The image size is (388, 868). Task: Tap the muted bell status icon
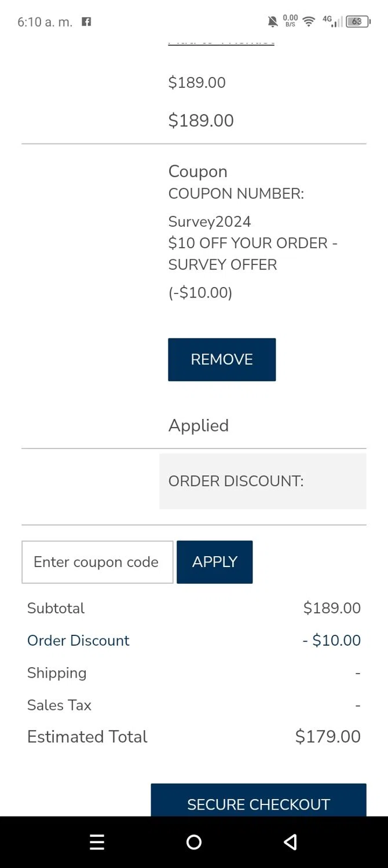tap(273, 22)
